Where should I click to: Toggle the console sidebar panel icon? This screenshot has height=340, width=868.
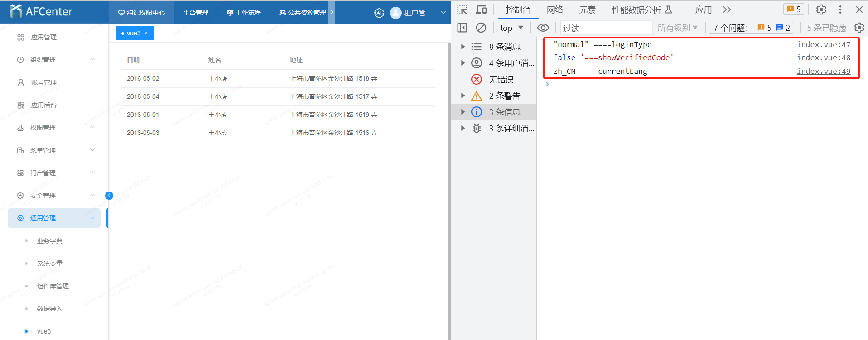pos(462,28)
